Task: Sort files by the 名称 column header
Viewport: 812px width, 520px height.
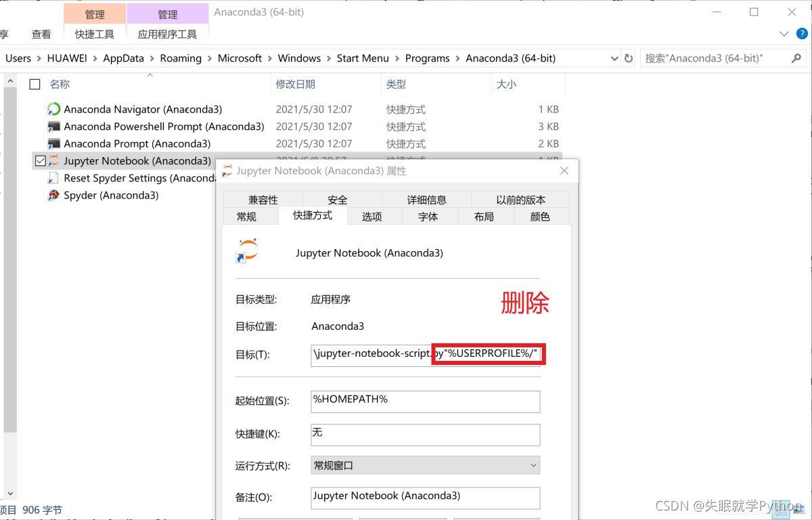Action: click(60, 84)
